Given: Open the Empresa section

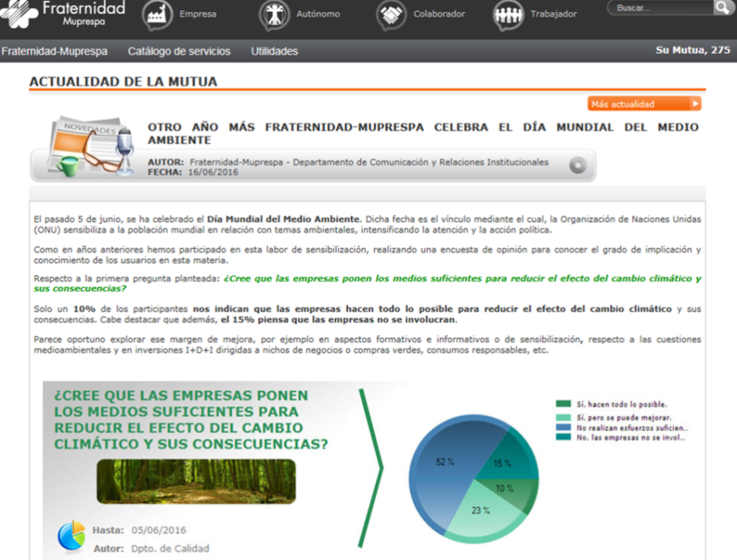Looking at the screenshot, I should [x=198, y=14].
